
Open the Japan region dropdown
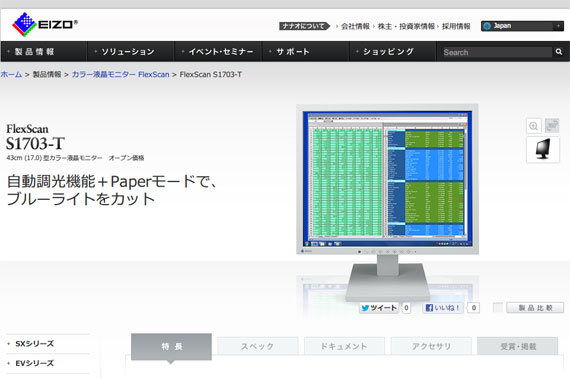[x=522, y=26]
